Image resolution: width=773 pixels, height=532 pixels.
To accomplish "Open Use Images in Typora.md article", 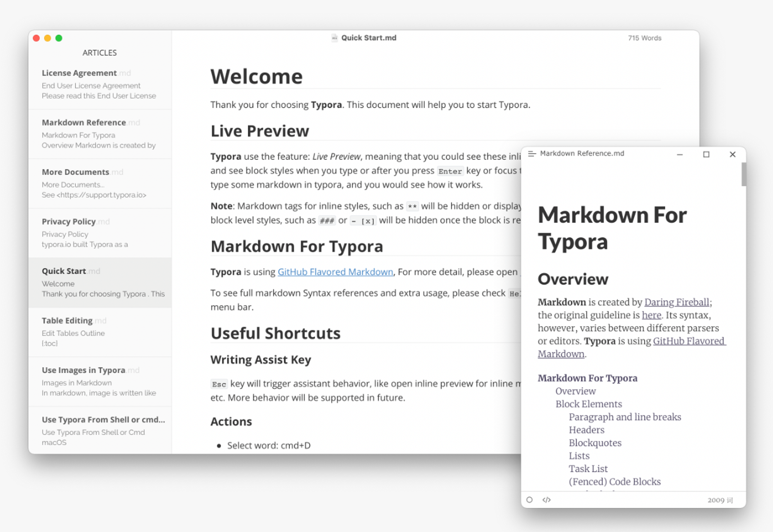I will 100,382.
